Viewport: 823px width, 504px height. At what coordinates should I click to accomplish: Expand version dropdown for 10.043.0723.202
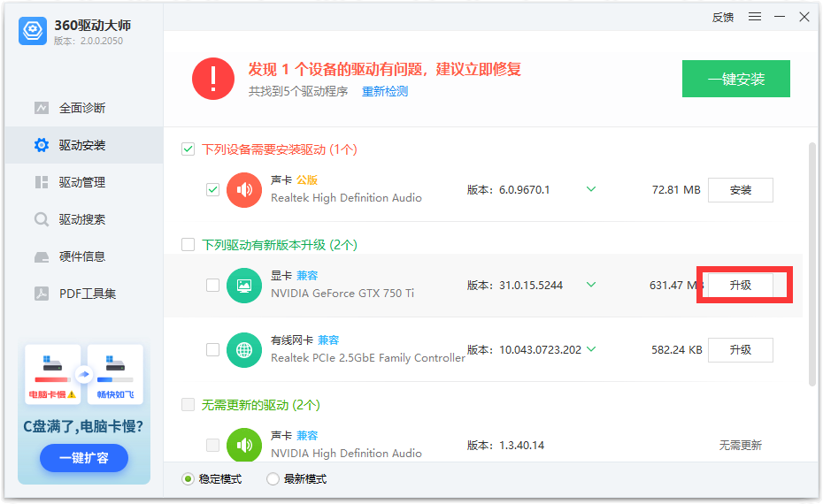[x=591, y=349]
